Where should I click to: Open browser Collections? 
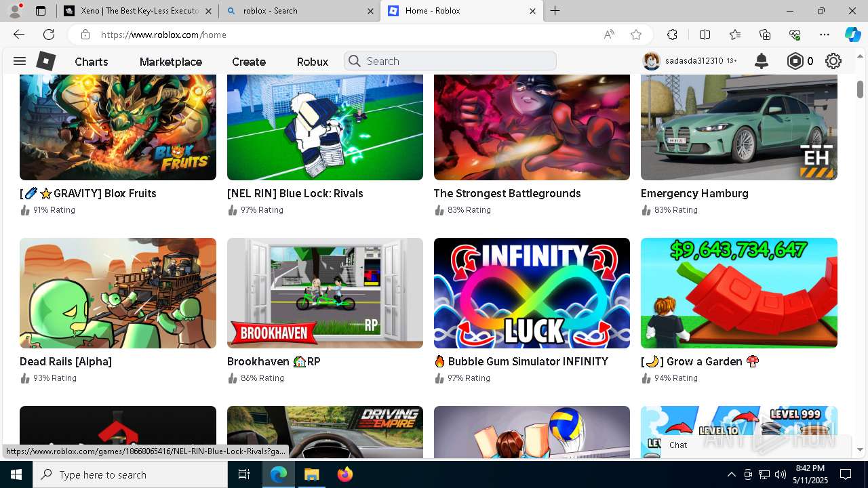point(765,35)
